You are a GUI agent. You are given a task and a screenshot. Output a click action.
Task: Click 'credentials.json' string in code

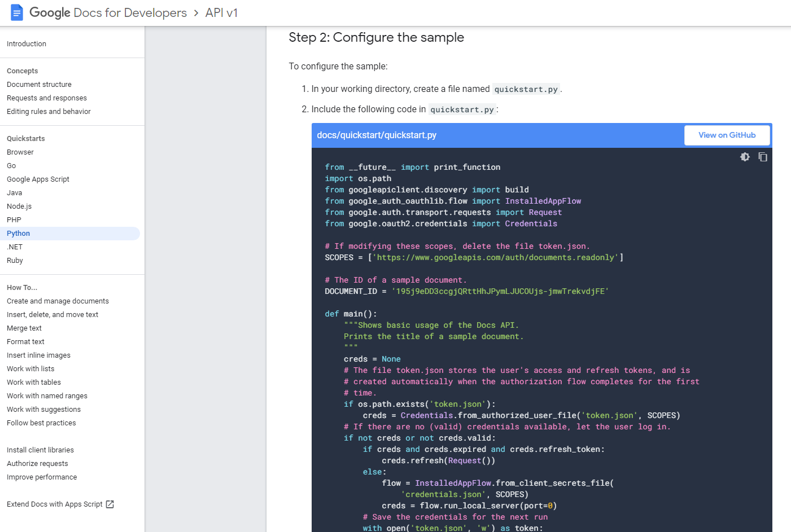443,494
